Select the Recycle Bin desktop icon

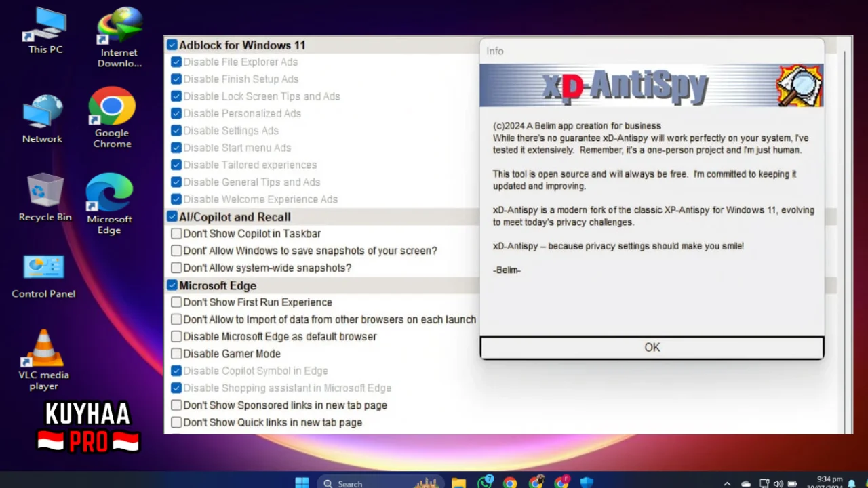pos(45,197)
